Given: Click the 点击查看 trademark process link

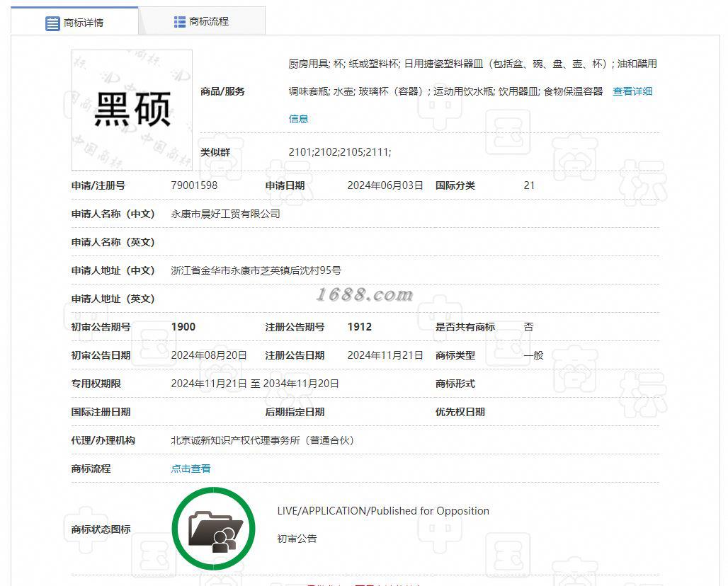Looking at the screenshot, I should (x=190, y=469).
